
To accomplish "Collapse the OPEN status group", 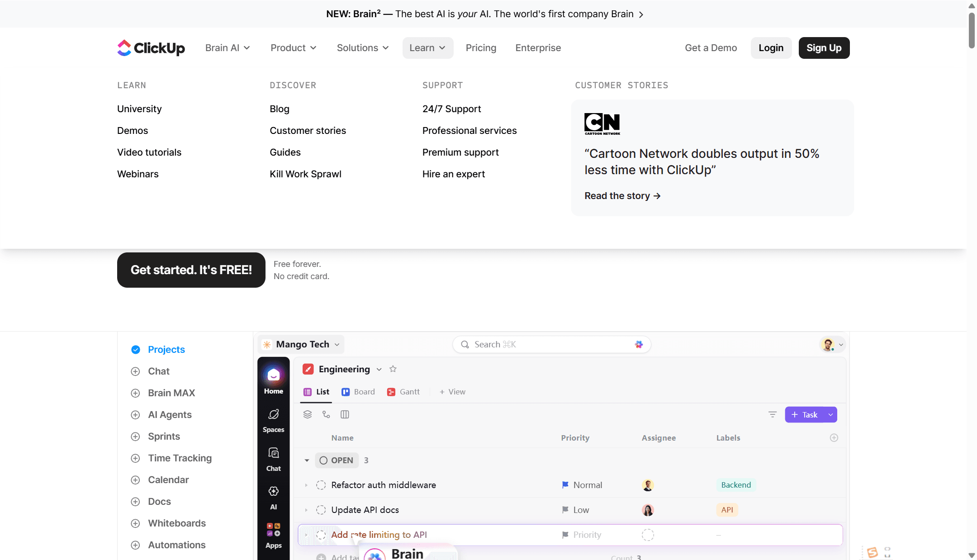I will click(x=307, y=460).
